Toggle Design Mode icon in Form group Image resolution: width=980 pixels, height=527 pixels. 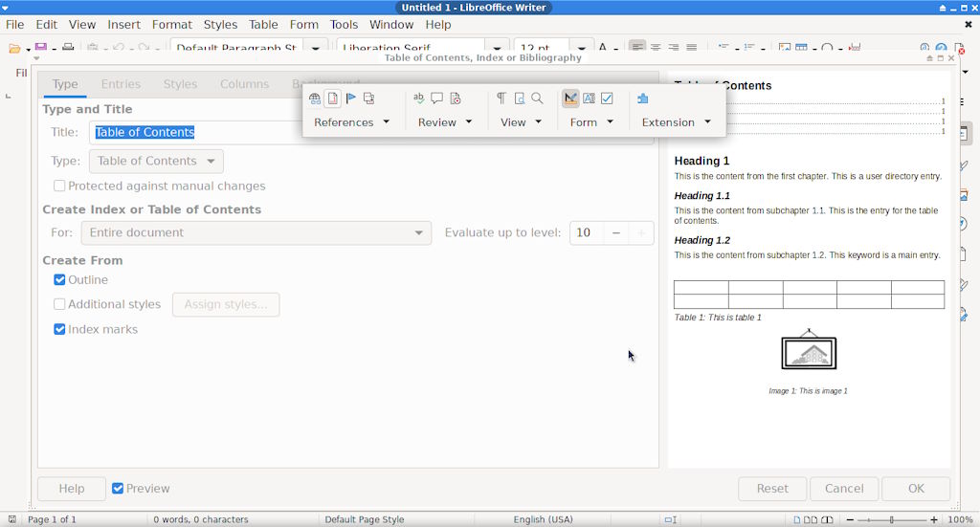[570, 99]
